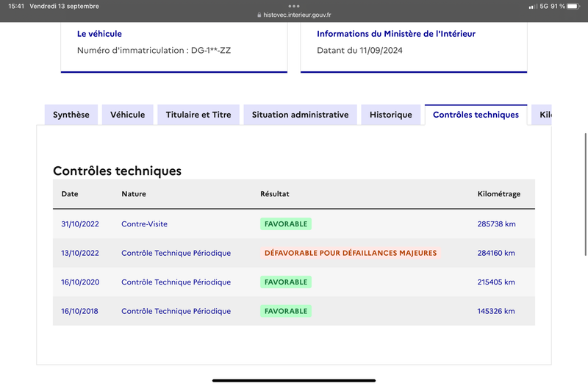The width and height of the screenshot is (588, 386).
Task: Open the Titulaire et Titre tab
Action: 198,115
